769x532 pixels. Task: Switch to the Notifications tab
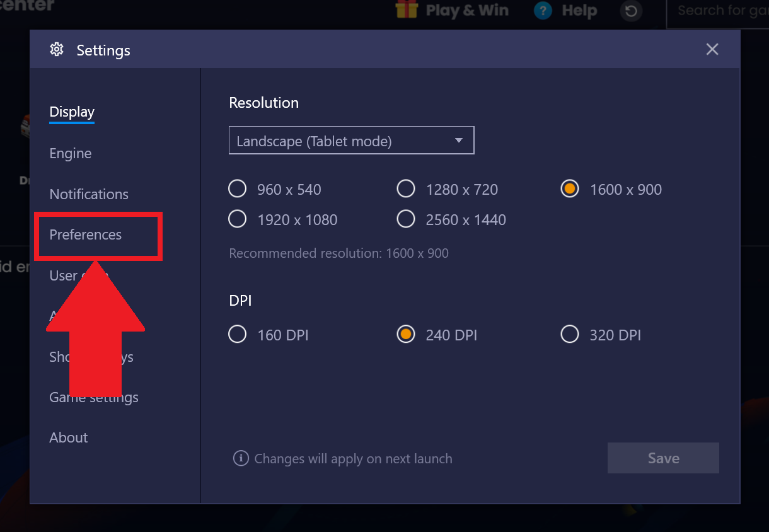[x=89, y=194]
